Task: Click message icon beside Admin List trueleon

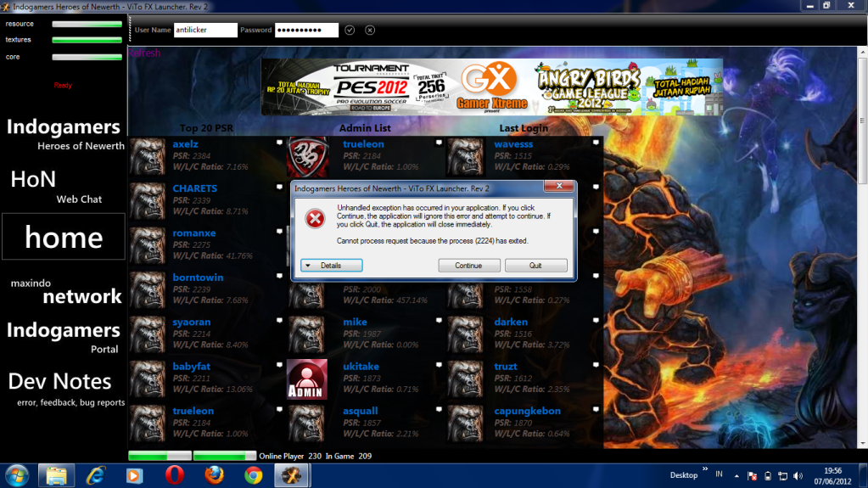Action: [x=439, y=143]
